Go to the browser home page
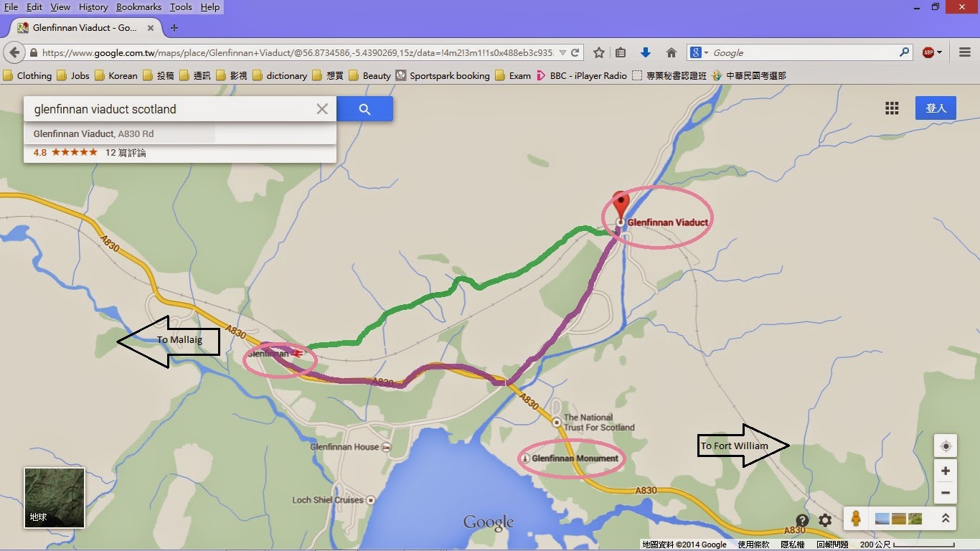This screenshot has width=980, height=551. pos(672,53)
